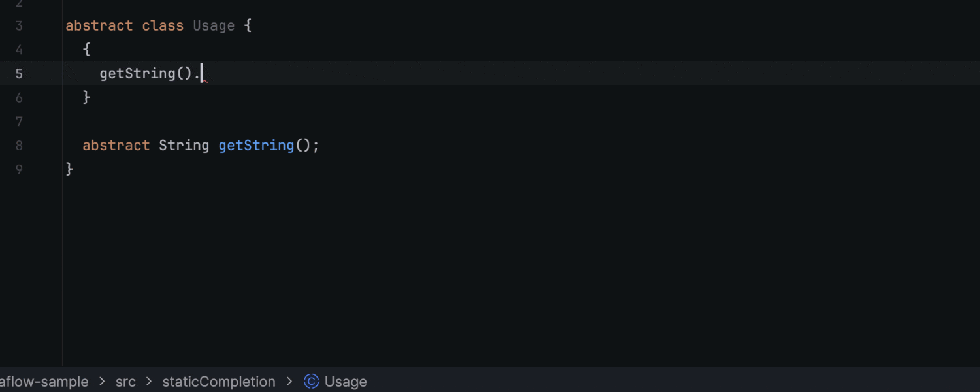Click the getString() call on line 5
Viewport: 980px width, 392px height.
tap(137, 73)
